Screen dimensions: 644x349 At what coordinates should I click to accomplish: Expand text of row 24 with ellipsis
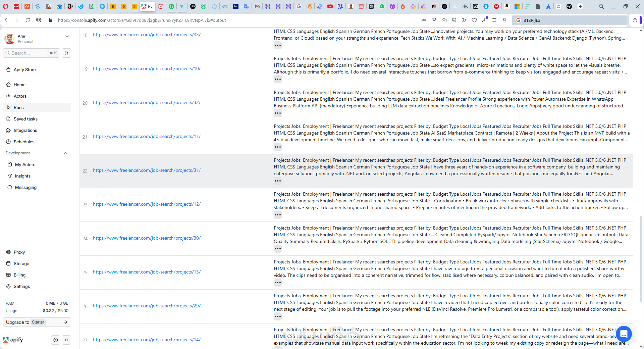tap(278, 249)
